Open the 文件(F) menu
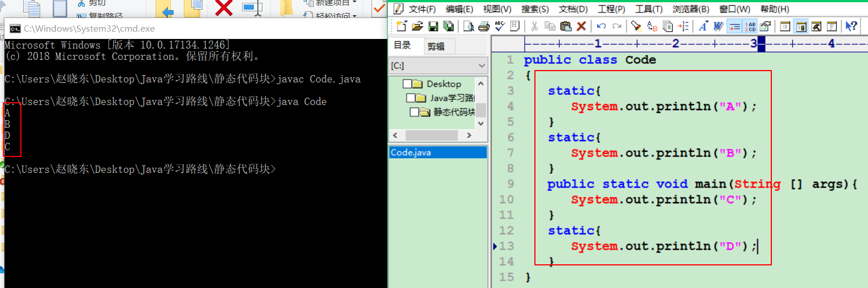 point(422,9)
